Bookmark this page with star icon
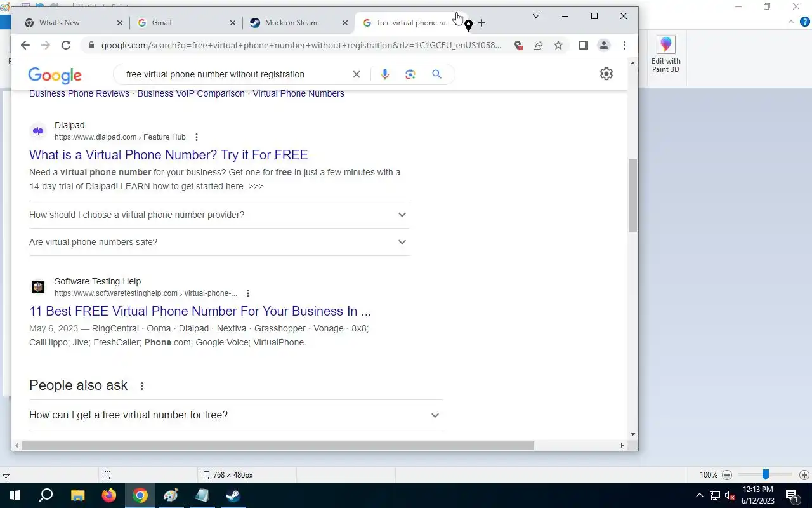The width and height of the screenshot is (812, 508). 558,45
